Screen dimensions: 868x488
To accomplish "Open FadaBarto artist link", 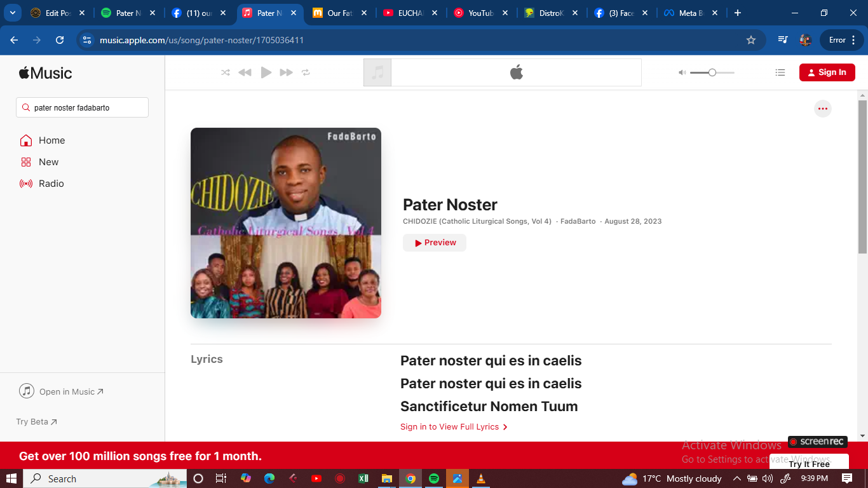I will tap(578, 221).
